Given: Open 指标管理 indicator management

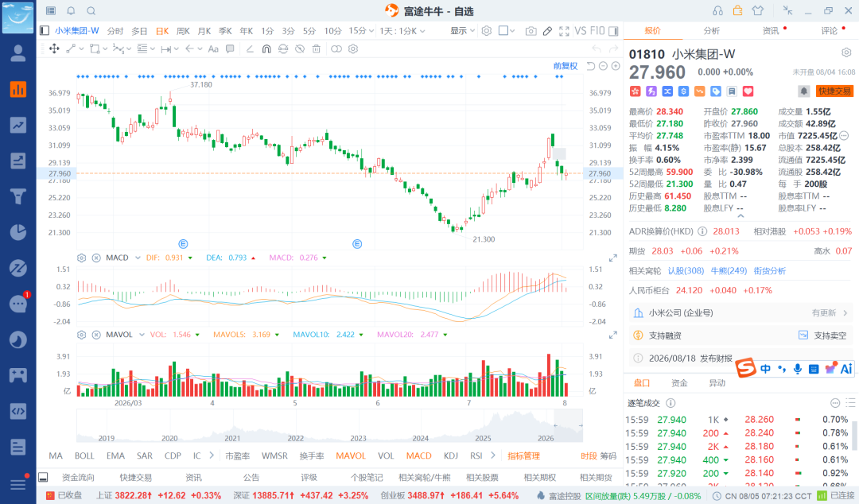Looking at the screenshot, I should [x=523, y=456].
